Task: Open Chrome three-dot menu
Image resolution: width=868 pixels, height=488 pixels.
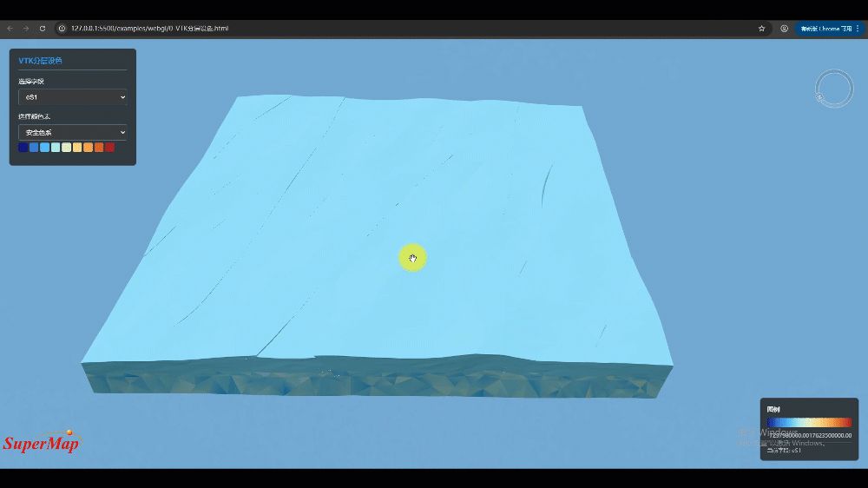Action: tap(858, 29)
